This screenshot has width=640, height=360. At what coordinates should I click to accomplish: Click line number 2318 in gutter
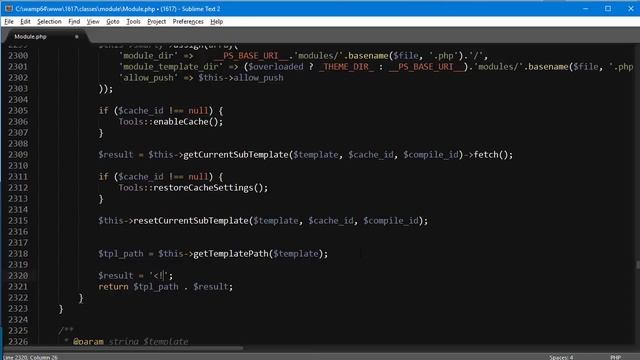click(x=18, y=254)
